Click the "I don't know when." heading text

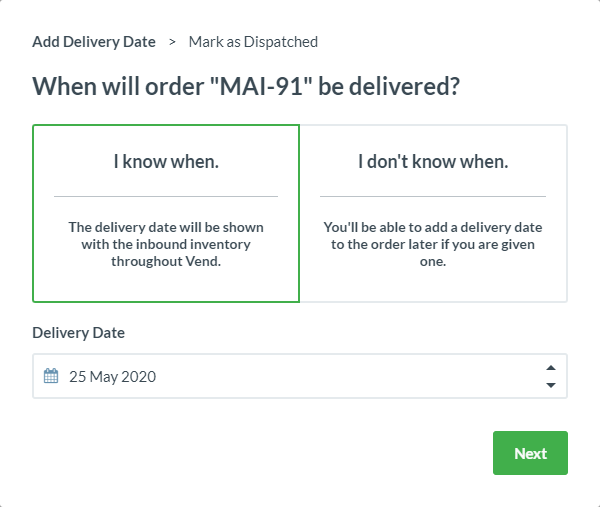pyautogui.click(x=433, y=161)
